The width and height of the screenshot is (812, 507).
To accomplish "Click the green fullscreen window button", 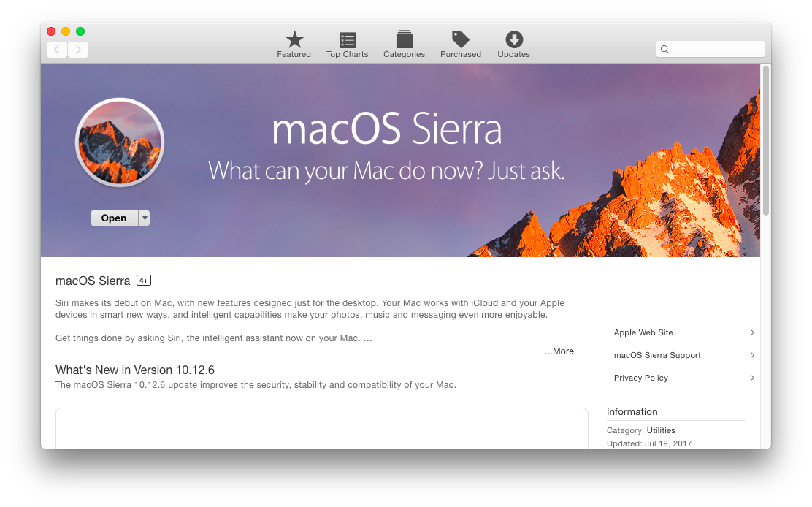I will (80, 31).
